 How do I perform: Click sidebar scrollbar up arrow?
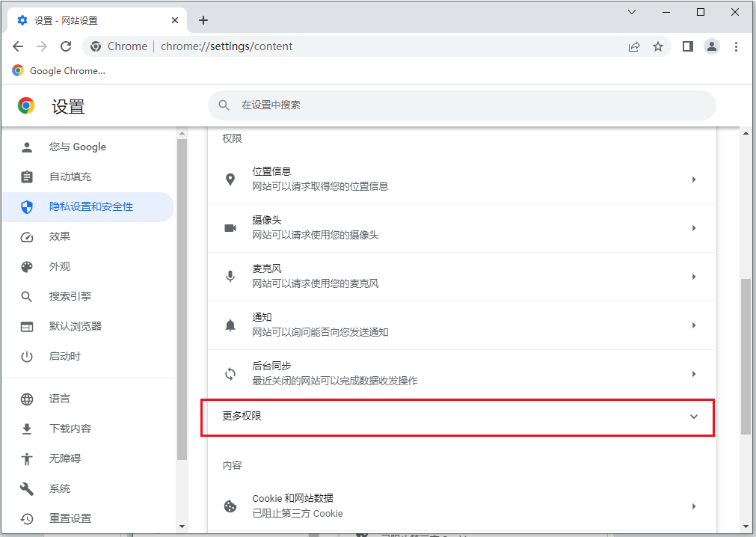pos(182,133)
